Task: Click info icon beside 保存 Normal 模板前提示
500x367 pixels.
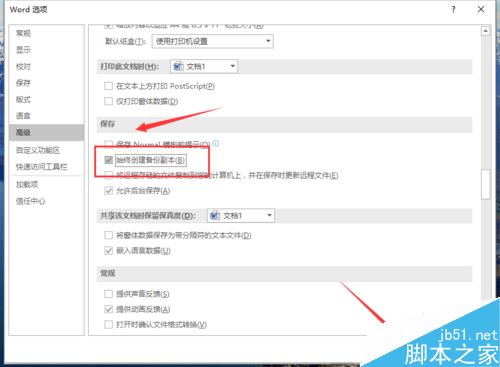Action: [216, 144]
